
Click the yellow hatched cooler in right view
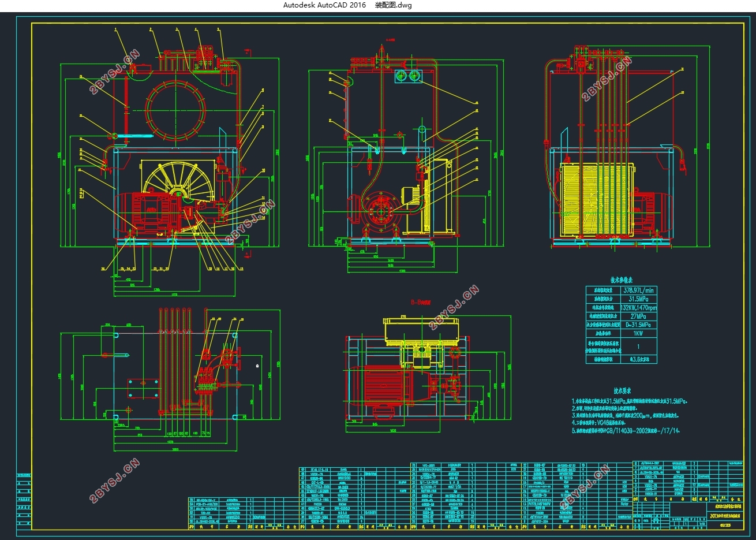598,200
